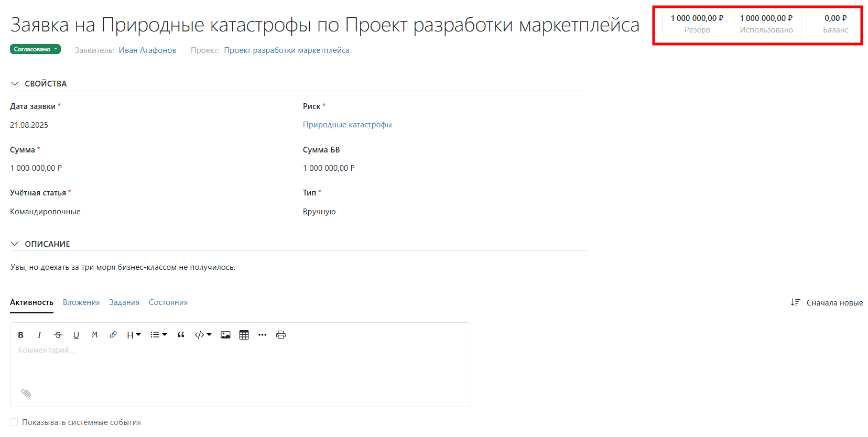Enable 'Показывать системные события' checkbox
This screenshot has width=868, height=437.
pyautogui.click(x=14, y=422)
